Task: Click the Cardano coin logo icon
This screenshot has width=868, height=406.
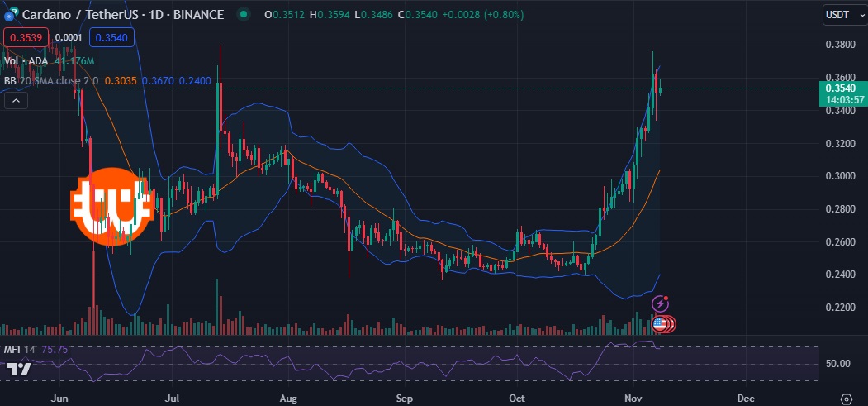Action: (10, 15)
